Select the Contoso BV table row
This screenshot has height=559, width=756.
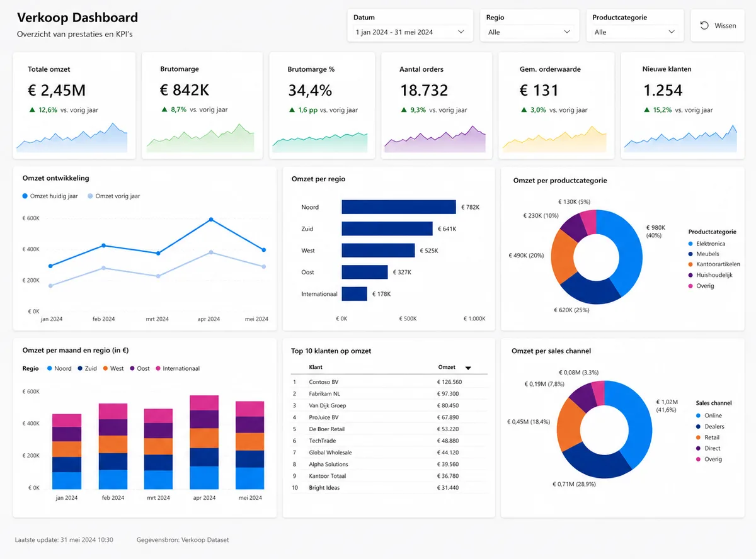click(389, 381)
